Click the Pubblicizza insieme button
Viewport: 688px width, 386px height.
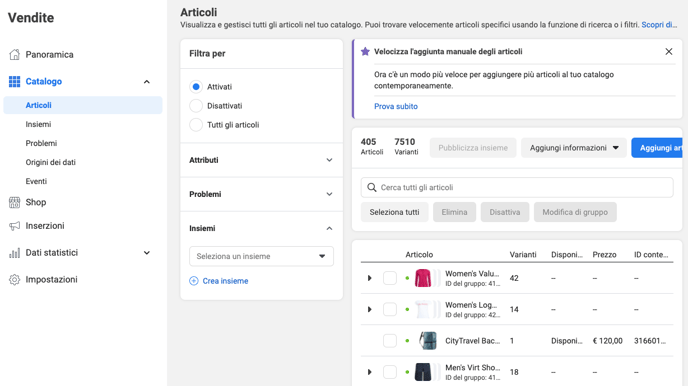(x=473, y=148)
